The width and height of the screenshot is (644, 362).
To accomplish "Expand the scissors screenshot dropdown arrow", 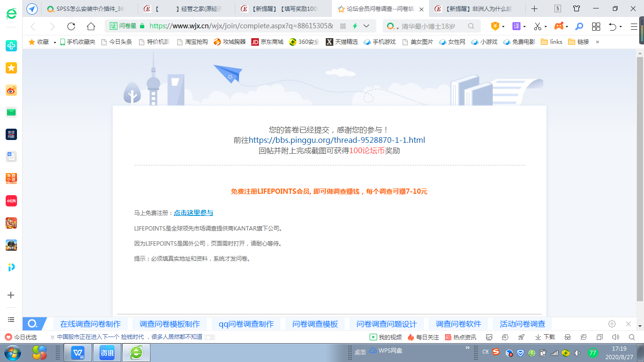I will click(x=545, y=26).
